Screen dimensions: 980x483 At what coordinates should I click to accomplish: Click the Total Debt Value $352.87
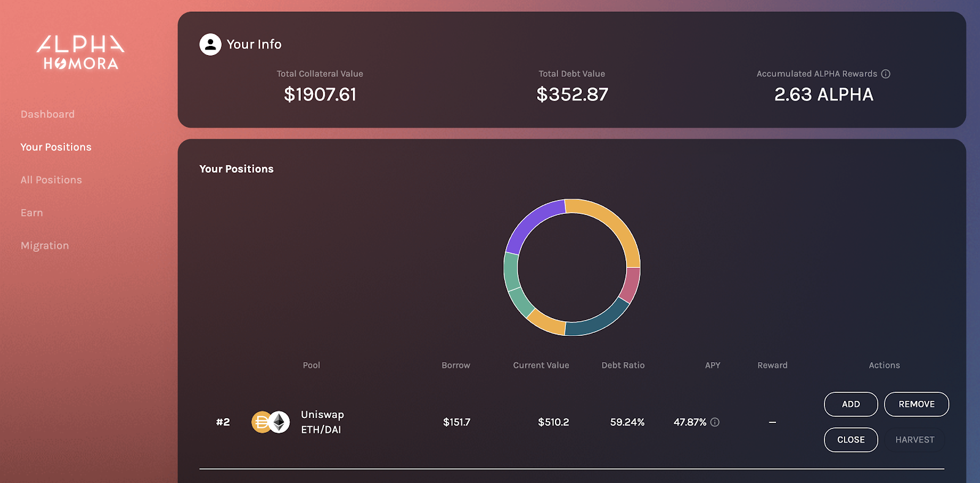[x=572, y=94]
